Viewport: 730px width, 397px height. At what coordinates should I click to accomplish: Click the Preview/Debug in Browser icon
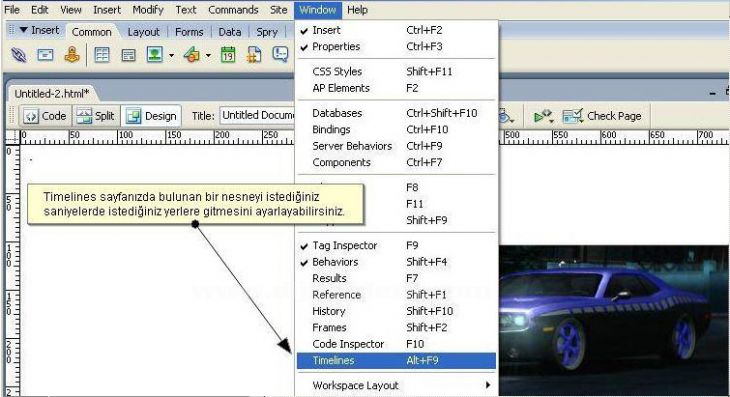click(543, 115)
